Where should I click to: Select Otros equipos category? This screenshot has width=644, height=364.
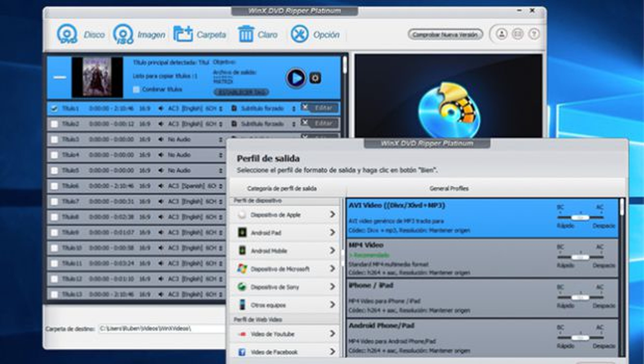pos(285,305)
